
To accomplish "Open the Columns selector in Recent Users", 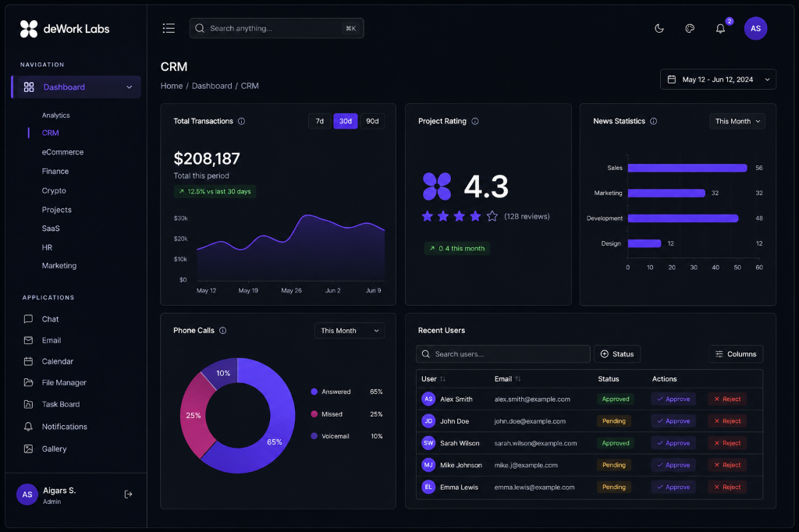I will point(736,354).
